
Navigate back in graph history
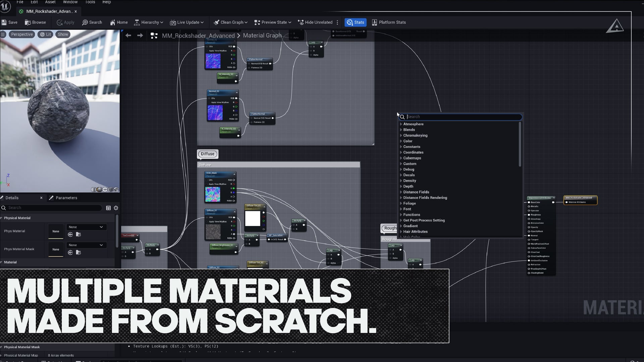click(128, 36)
